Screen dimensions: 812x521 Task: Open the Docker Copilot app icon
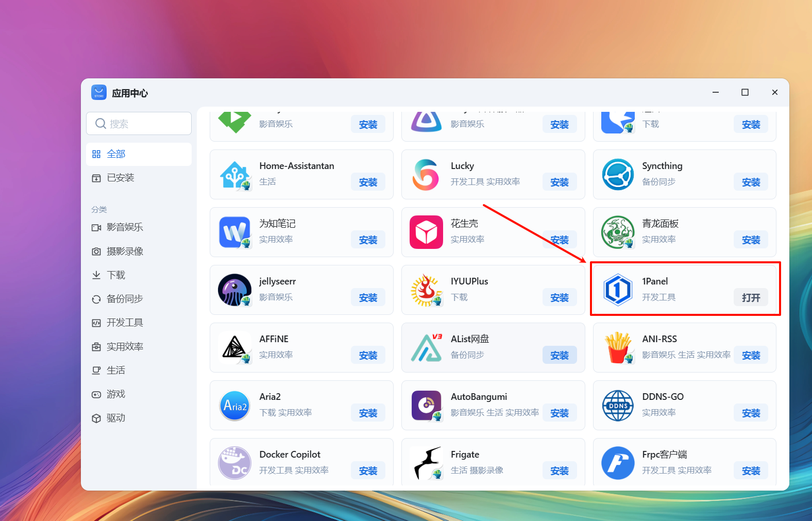(x=235, y=463)
